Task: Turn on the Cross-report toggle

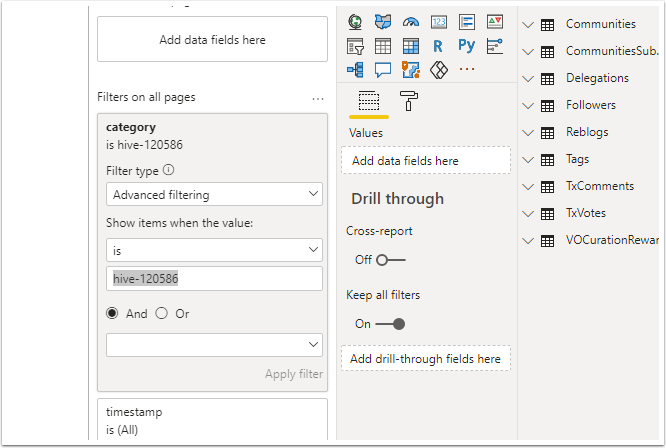Action: [x=390, y=260]
